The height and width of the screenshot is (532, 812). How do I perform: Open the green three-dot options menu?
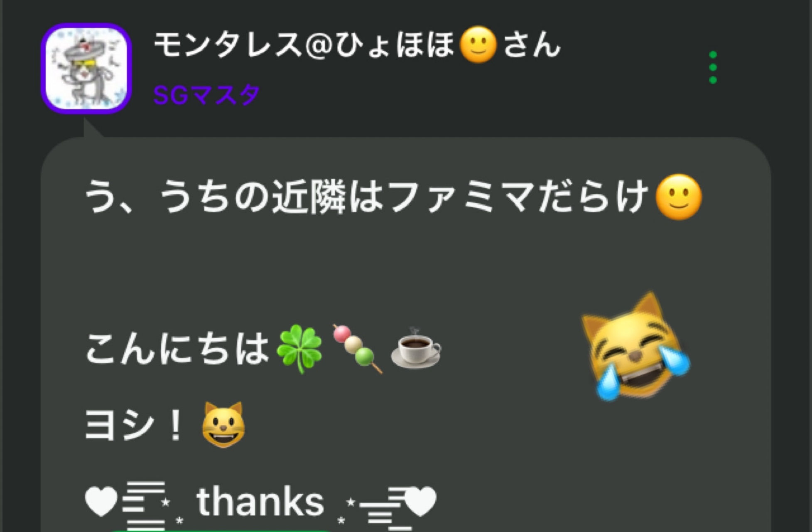point(713,67)
